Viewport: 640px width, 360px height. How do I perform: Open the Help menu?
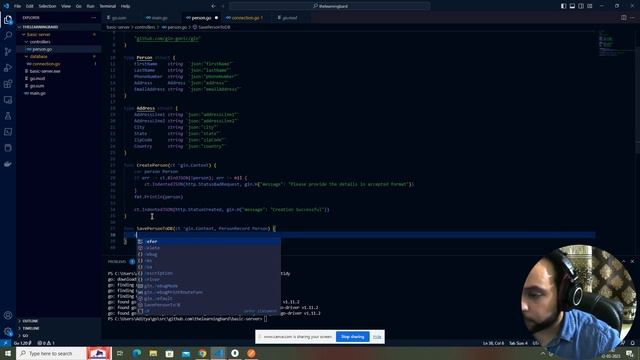click(x=125, y=6)
